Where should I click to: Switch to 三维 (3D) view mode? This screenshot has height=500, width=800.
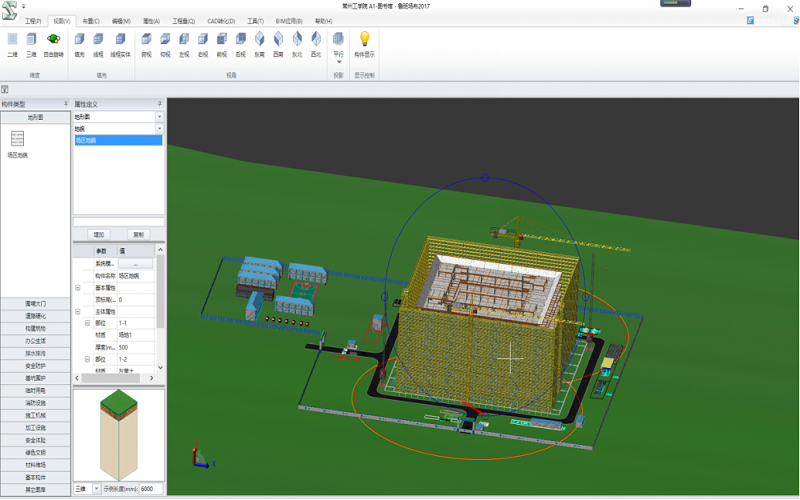[x=31, y=45]
